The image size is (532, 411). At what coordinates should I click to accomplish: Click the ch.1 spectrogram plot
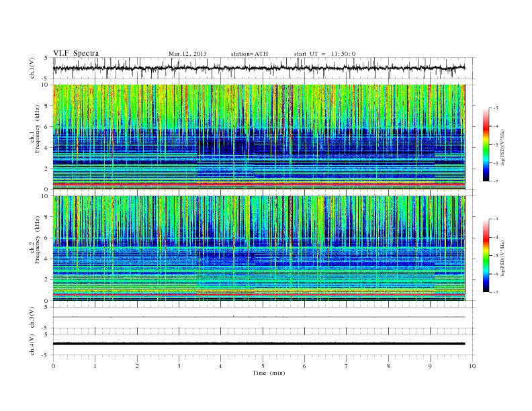[x=259, y=137]
